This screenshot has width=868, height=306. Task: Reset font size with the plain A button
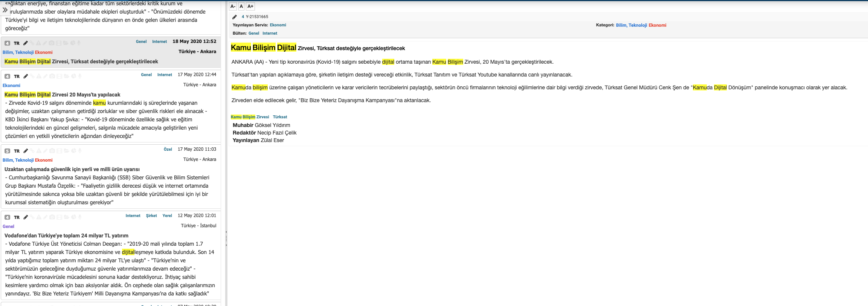[x=241, y=6]
